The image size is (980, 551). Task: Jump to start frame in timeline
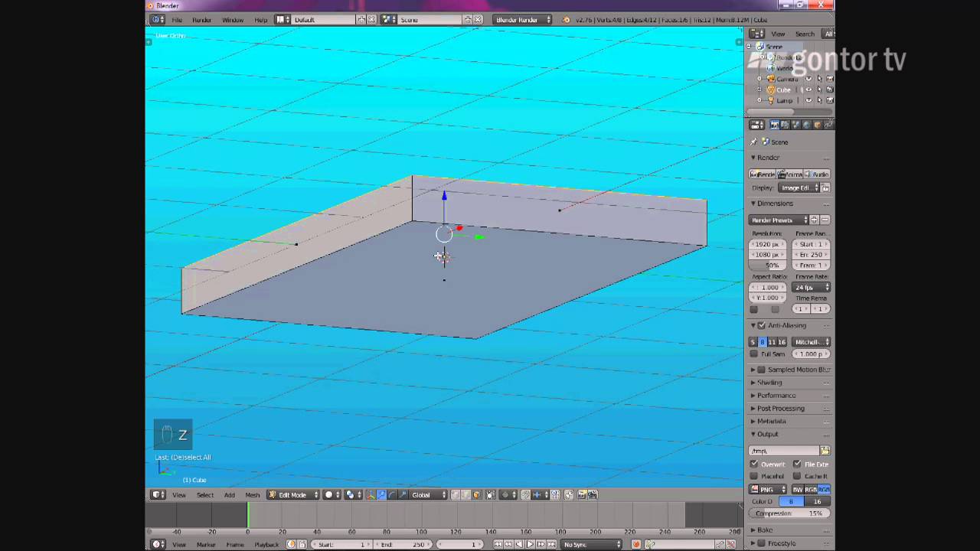point(498,544)
